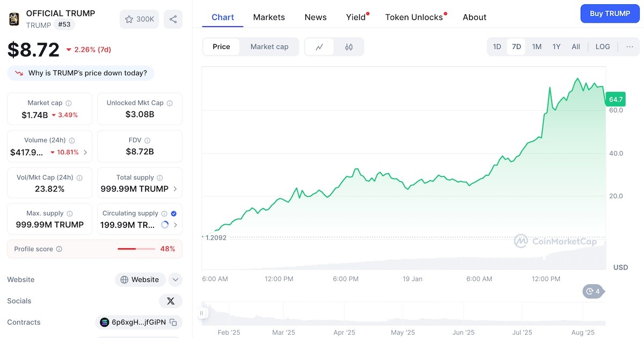Open the Token Unlocks tab
The image size is (644, 338).
click(414, 17)
